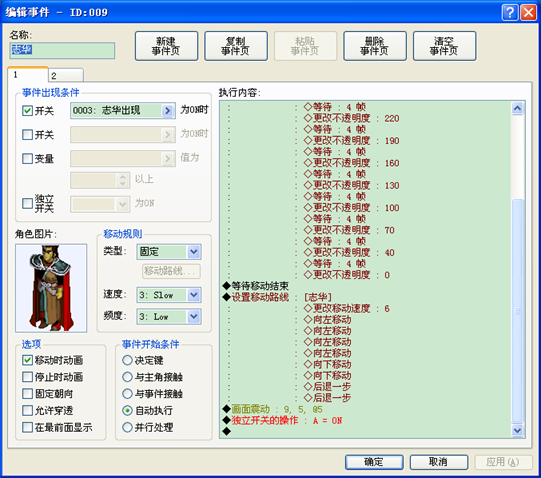Screen dimensions: 541x478
Task: Select the empty last command line diamond
Action: click(227, 431)
